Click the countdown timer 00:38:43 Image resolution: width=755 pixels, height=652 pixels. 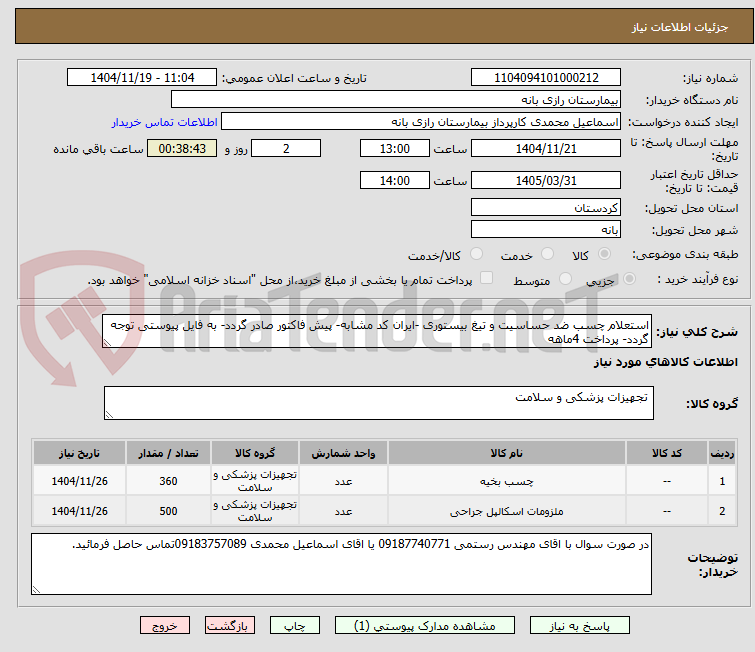(x=182, y=148)
